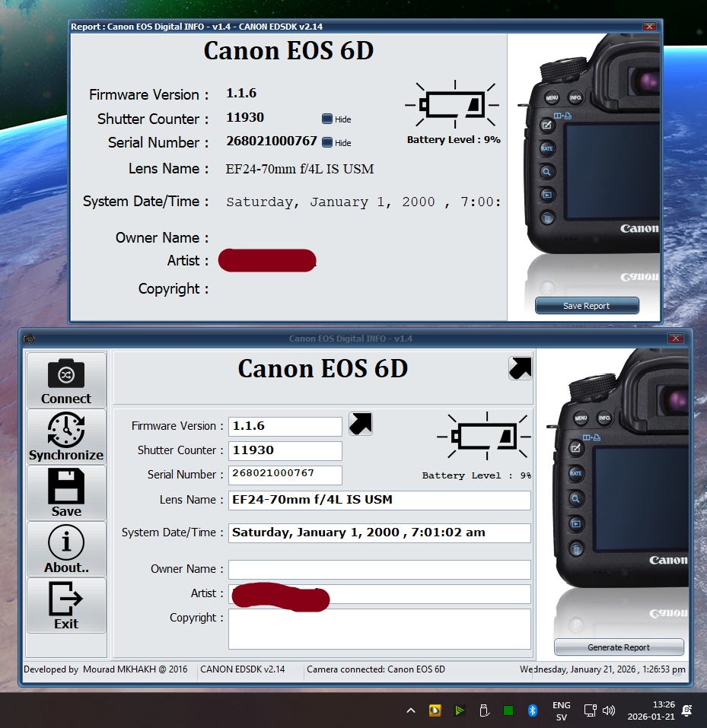The image size is (707, 728).
Task: Open the Bluetooth tray icon
Action: click(x=532, y=711)
